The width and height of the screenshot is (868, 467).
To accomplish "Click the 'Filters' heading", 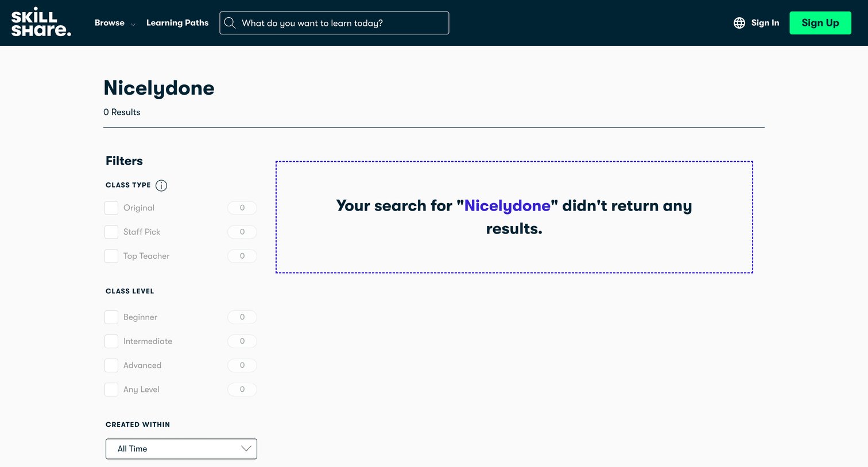I will pyautogui.click(x=124, y=161).
